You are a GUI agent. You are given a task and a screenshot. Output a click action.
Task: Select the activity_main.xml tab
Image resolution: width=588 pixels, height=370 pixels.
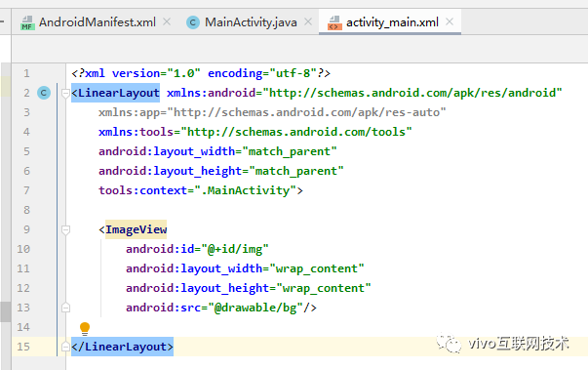392,22
